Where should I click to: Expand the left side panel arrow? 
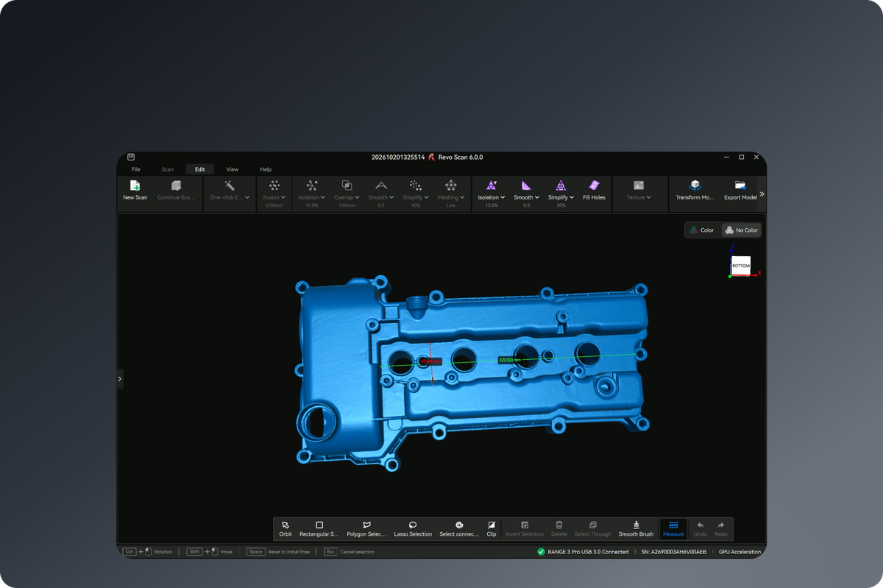[120, 379]
